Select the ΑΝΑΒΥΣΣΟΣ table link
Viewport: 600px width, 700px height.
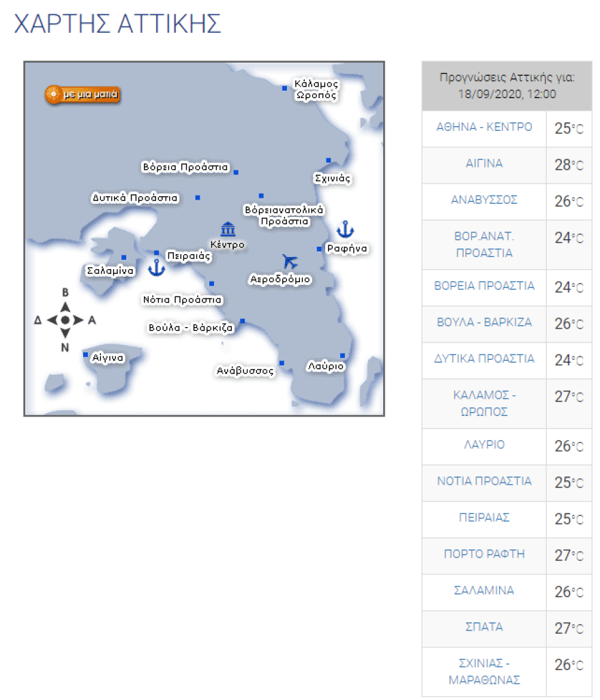click(x=484, y=200)
